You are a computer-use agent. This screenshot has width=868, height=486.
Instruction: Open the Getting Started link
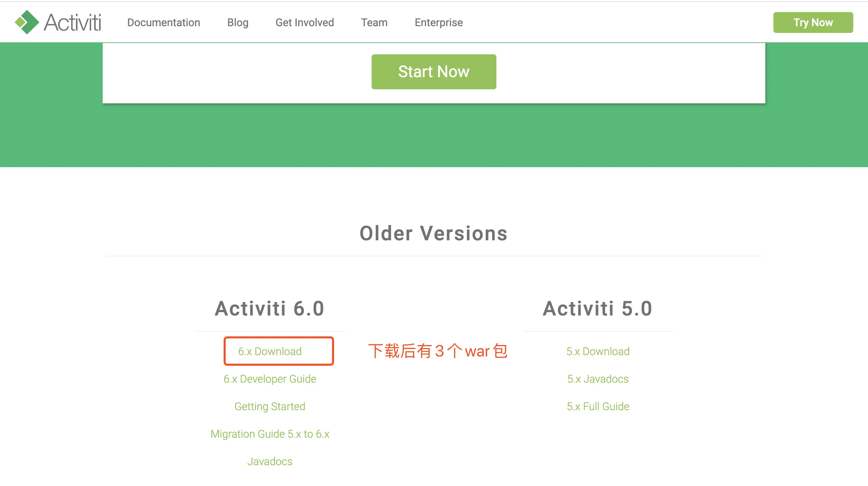[270, 406]
